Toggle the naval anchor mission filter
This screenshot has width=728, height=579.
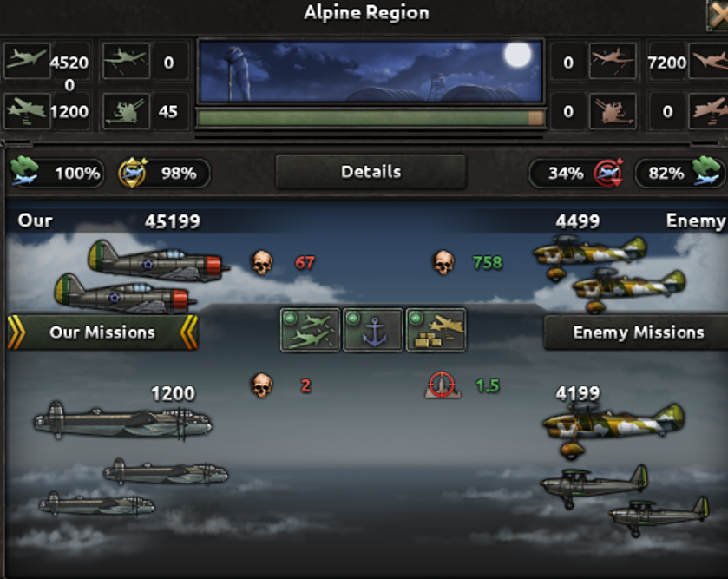pos(373,330)
